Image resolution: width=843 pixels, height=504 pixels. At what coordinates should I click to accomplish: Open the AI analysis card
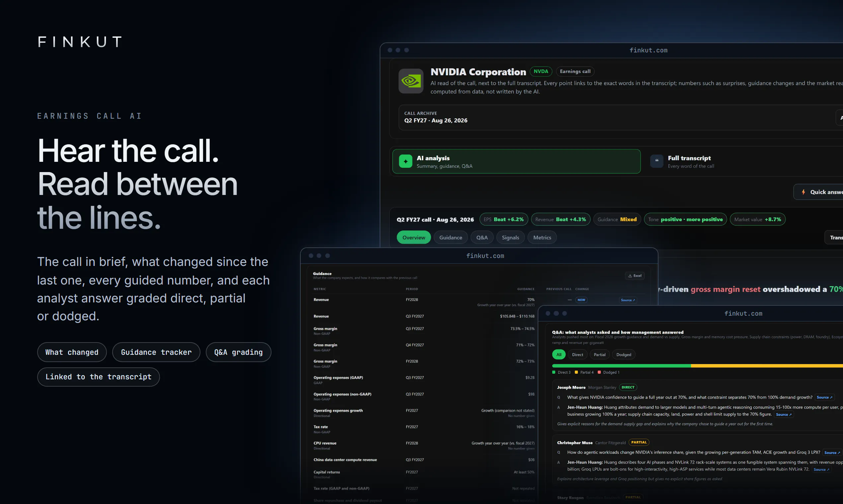[x=516, y=161]
